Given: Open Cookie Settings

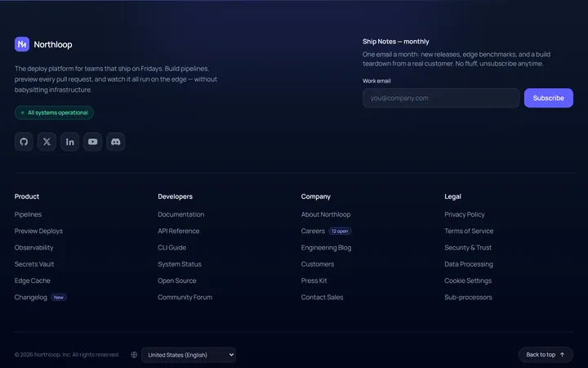Looking at the screenshot, I should coord(468,280).
